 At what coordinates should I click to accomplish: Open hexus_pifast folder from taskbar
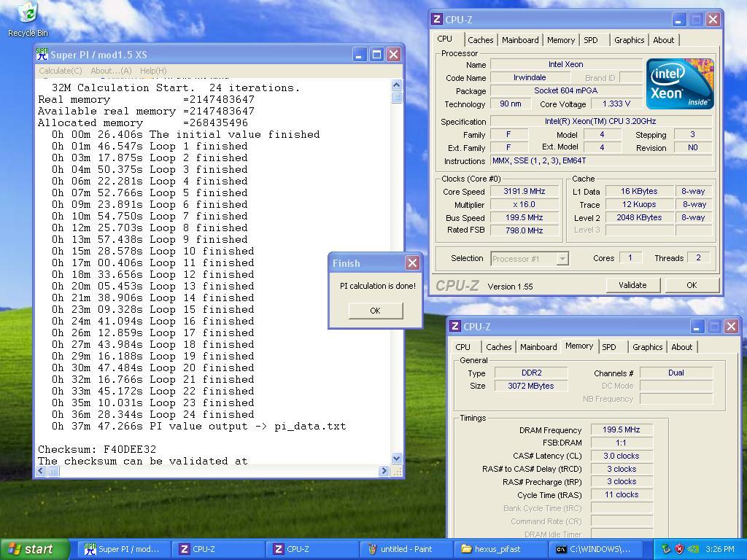coord(500,549)
